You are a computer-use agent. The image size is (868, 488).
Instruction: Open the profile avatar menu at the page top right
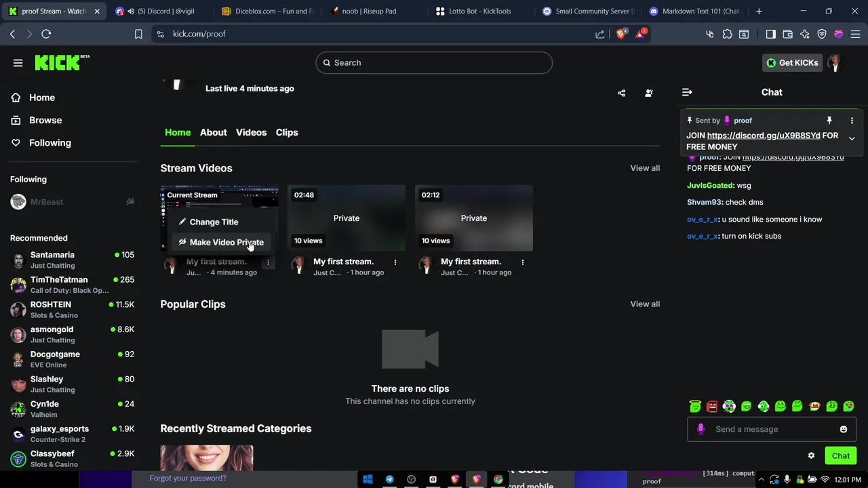[x=835, y=63]
